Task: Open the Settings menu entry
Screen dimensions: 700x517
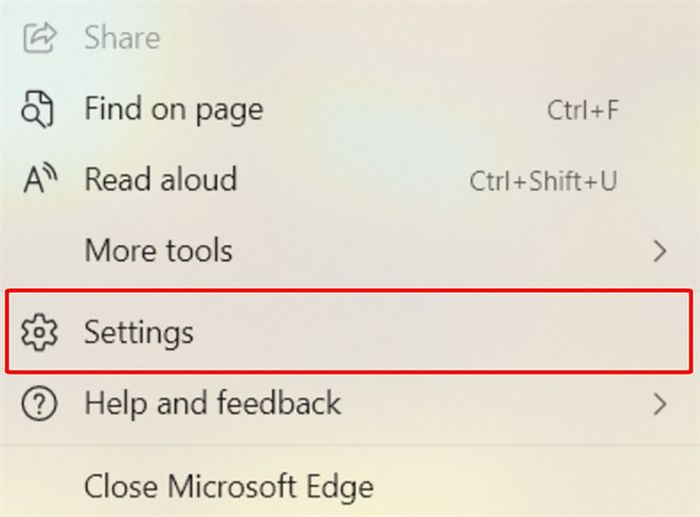Action: [349, 331]
